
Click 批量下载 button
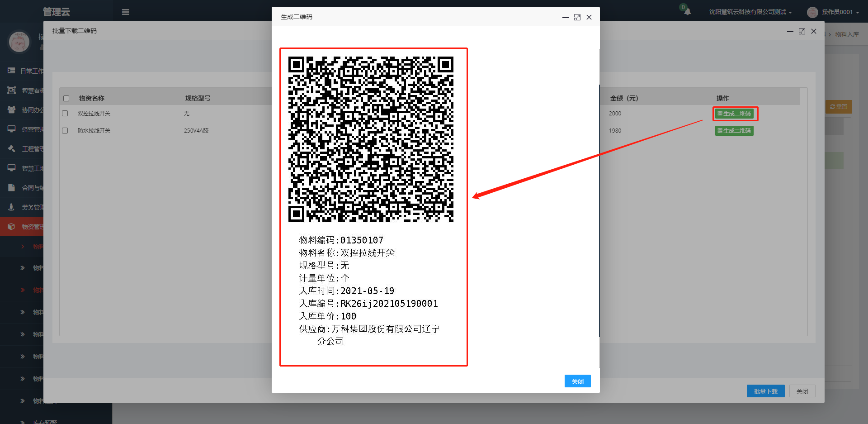[x=765, y=391]
